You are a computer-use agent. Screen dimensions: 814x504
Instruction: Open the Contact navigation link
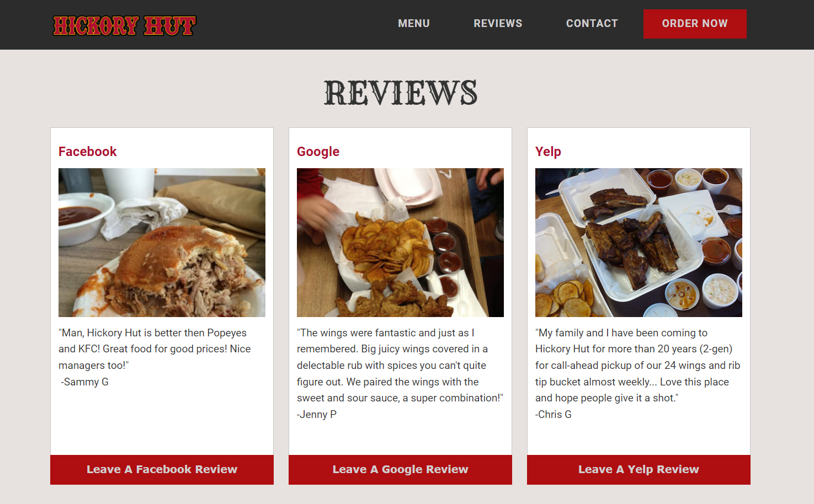click(x=592, y=24)
